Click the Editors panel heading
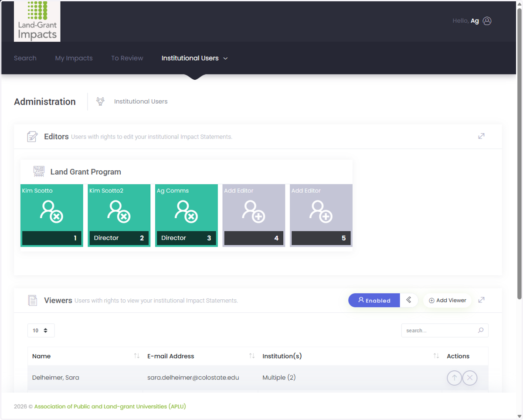This screenshot has width=523, height=420. coord(56,136)
